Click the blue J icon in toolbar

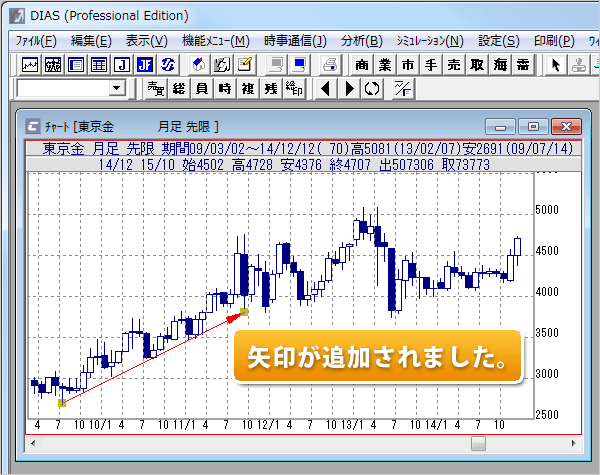(x=145, y=65)
